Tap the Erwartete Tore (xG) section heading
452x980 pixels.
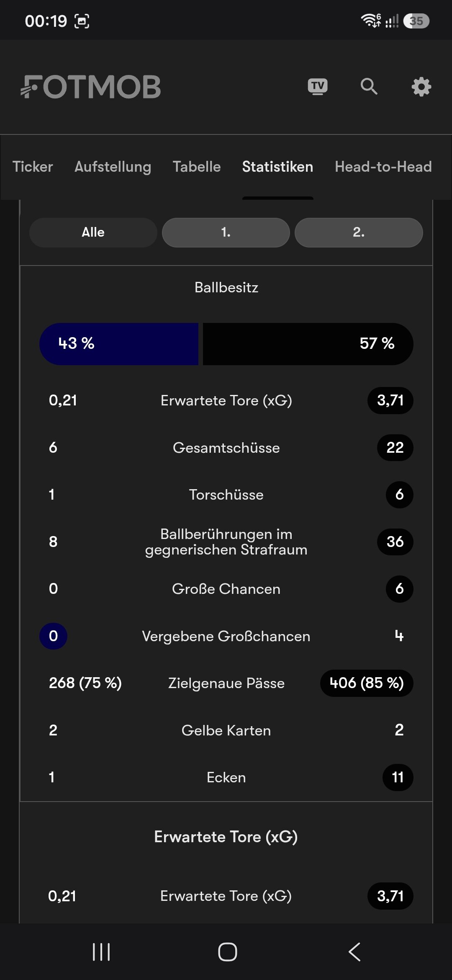point(226,837)
